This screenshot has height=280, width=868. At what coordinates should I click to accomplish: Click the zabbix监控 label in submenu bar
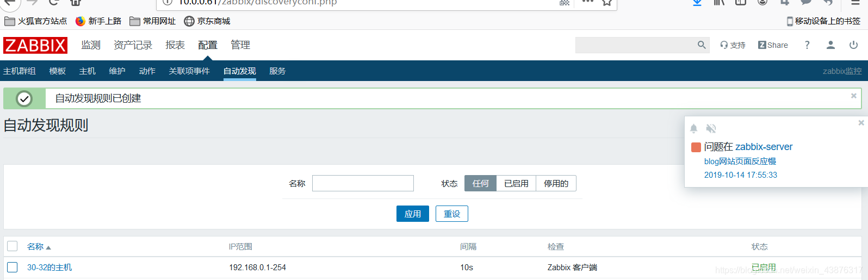click(x=842, y=71)
